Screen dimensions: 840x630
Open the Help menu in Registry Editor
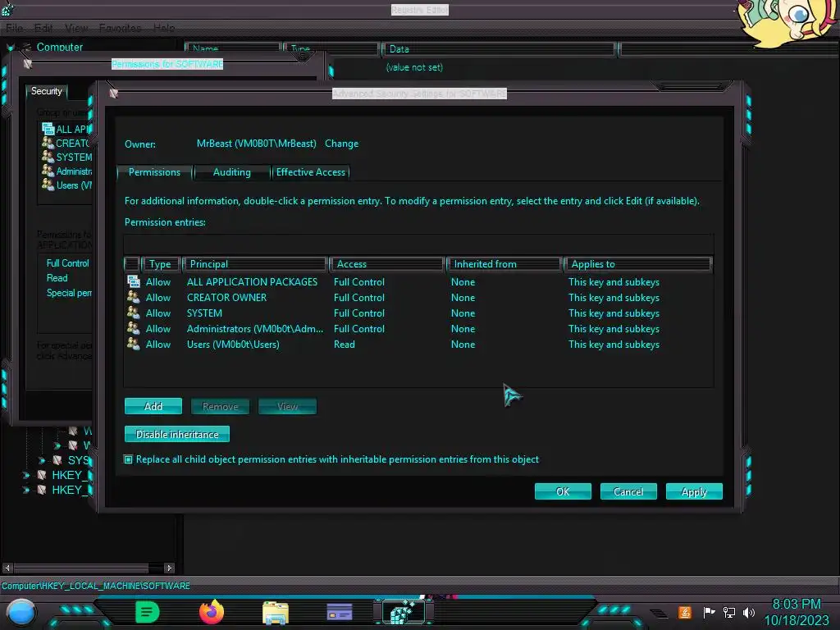point(164,28)
